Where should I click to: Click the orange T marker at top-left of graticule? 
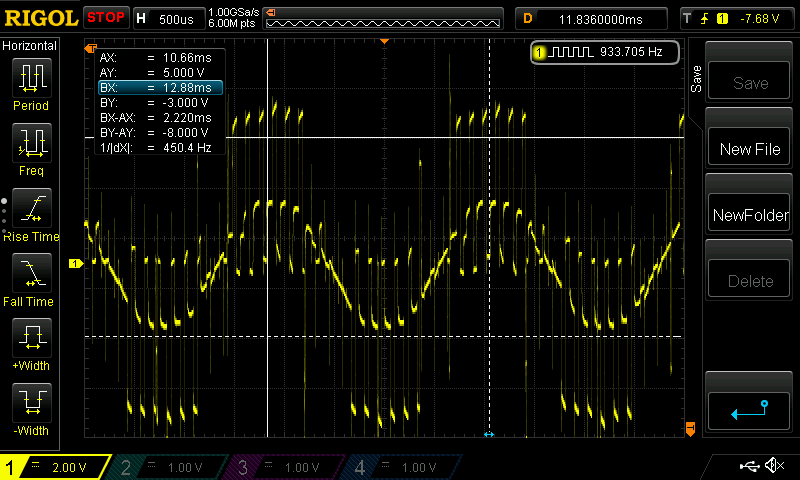(x=90, y=48)
